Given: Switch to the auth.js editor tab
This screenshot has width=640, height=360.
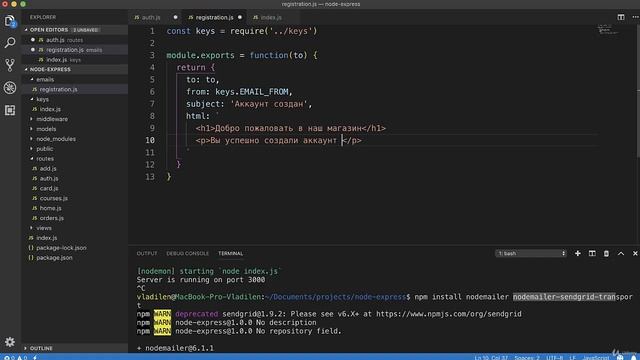Looking at the screenshot, I should (151, 18).
